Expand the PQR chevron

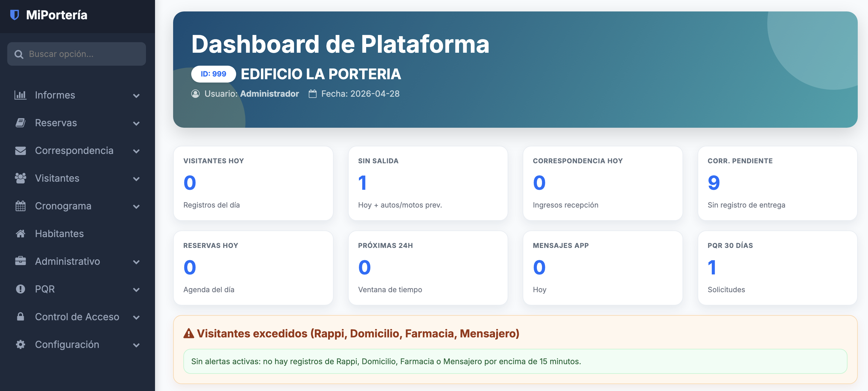pos(136,290)
